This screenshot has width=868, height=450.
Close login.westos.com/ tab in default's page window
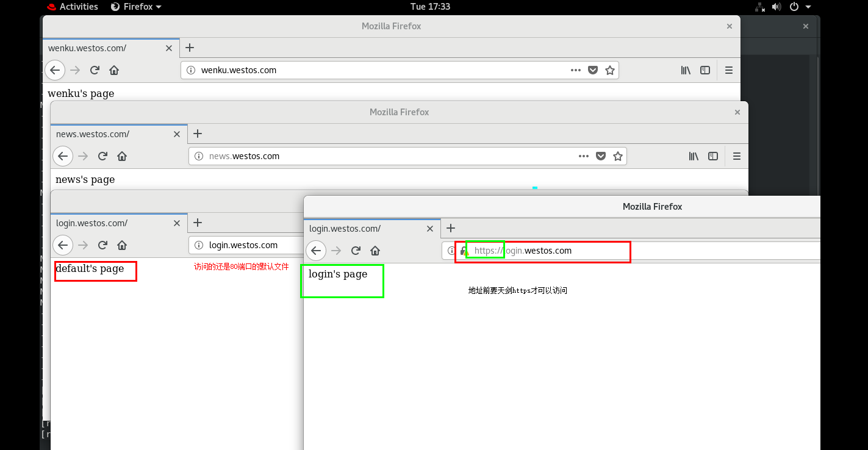click(177, 223)
